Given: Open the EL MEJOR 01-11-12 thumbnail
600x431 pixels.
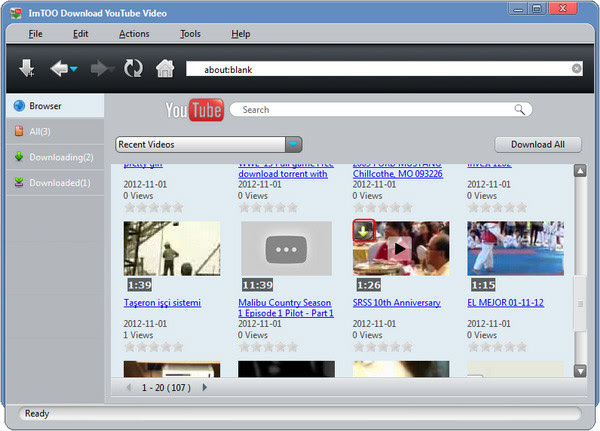Looking at the screenshot, I should coord(515,248).
